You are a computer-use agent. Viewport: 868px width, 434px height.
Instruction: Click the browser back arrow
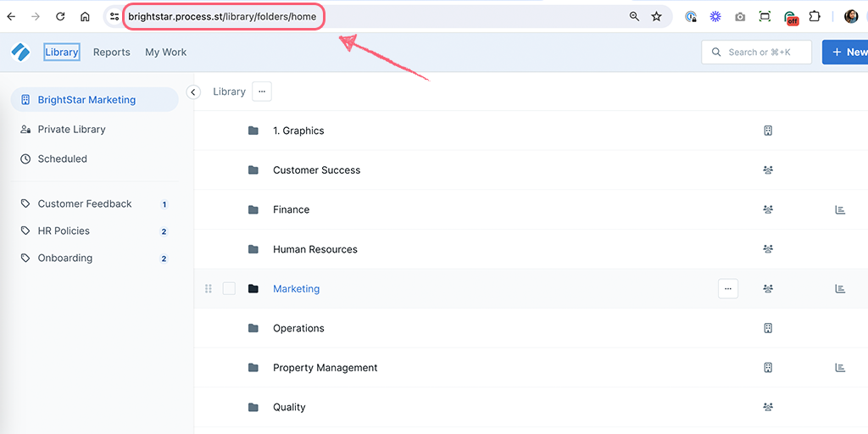(x=11, y=17)
